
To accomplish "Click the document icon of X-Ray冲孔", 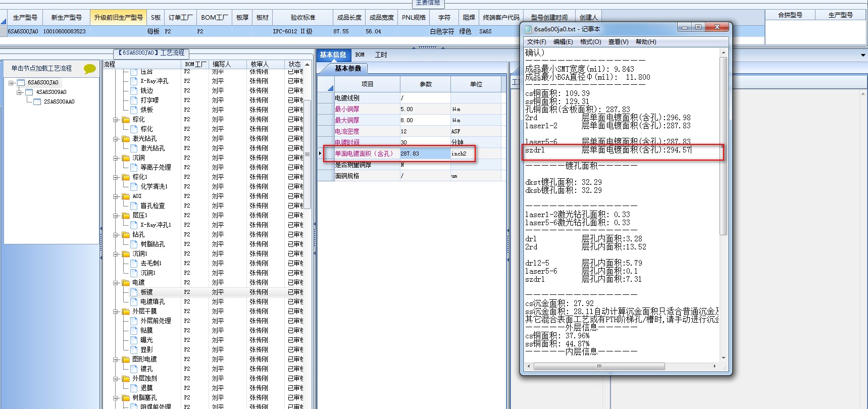I will coord(134,81).
